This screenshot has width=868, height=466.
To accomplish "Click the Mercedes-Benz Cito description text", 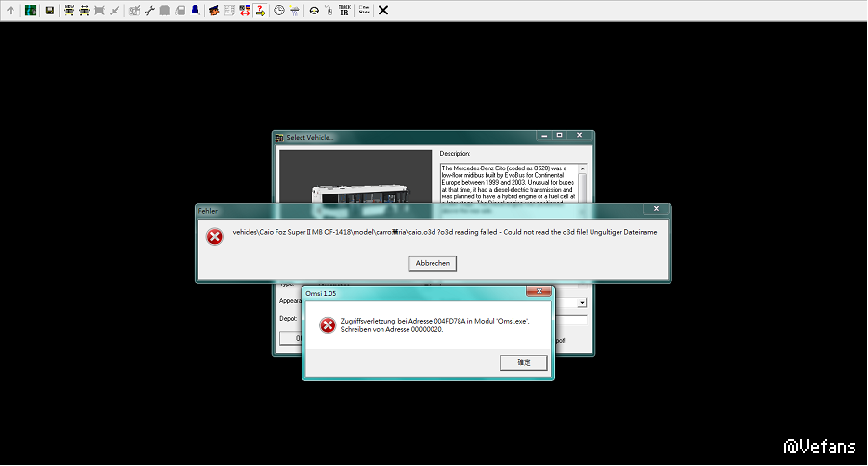I will (x=508, y=183).
